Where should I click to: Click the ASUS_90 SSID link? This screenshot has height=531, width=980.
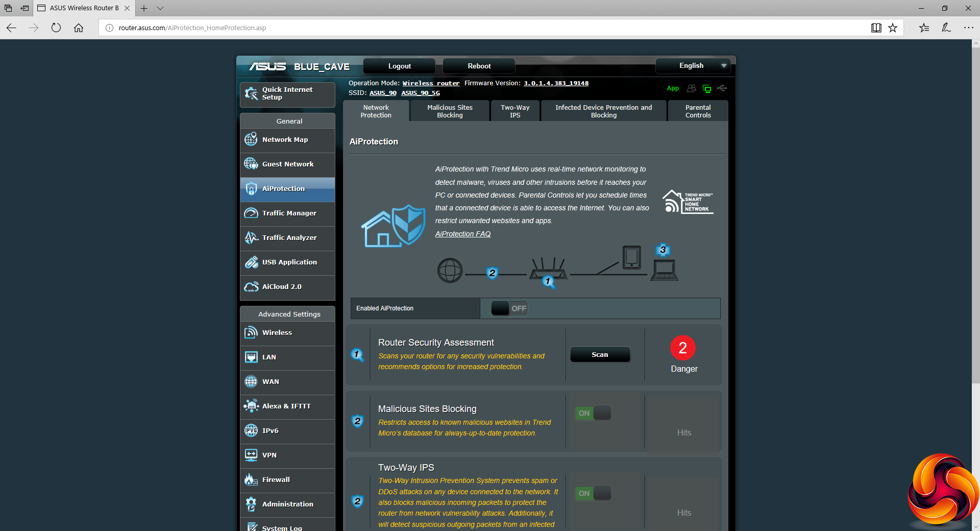383,93
